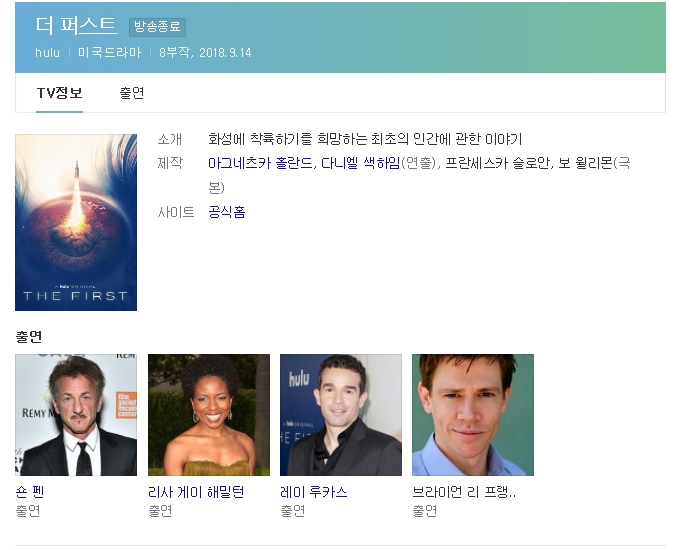Open 브라이언 리 프랭.. name link
Viewport: 680px width, 550px height.
[x=464, y=492]
